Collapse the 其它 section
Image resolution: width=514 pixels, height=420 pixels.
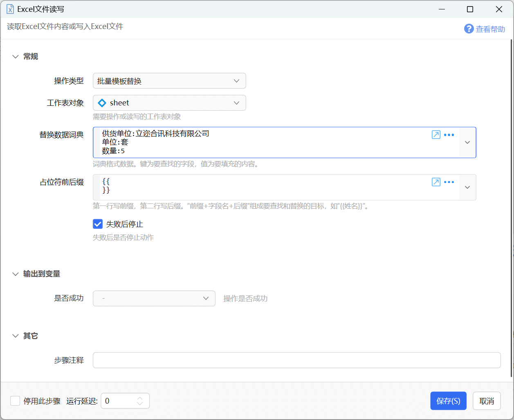[x=16, y=336]
